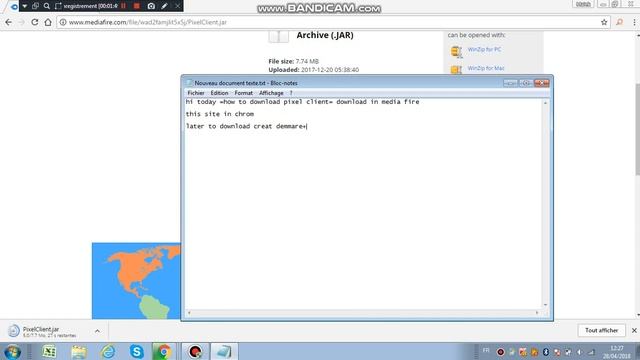The image size is (640, 360).
Task: Switch to Chrome in the taskbar
Action: pos(164,352)
